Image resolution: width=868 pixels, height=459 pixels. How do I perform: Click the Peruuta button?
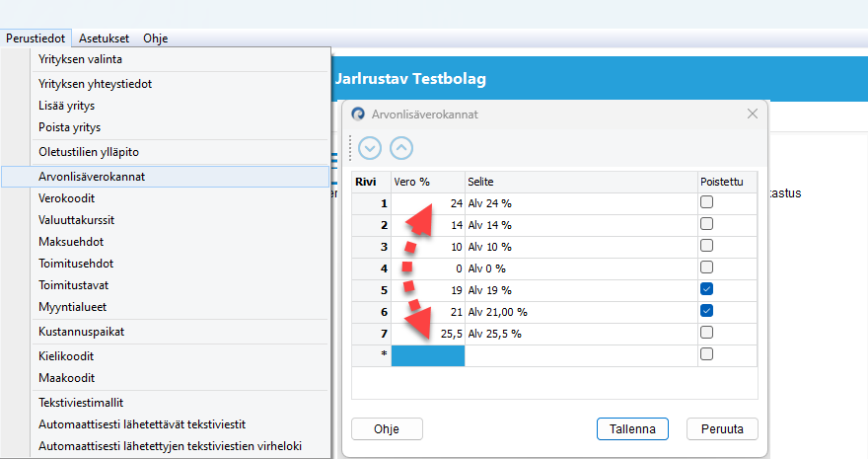[722, 428]
